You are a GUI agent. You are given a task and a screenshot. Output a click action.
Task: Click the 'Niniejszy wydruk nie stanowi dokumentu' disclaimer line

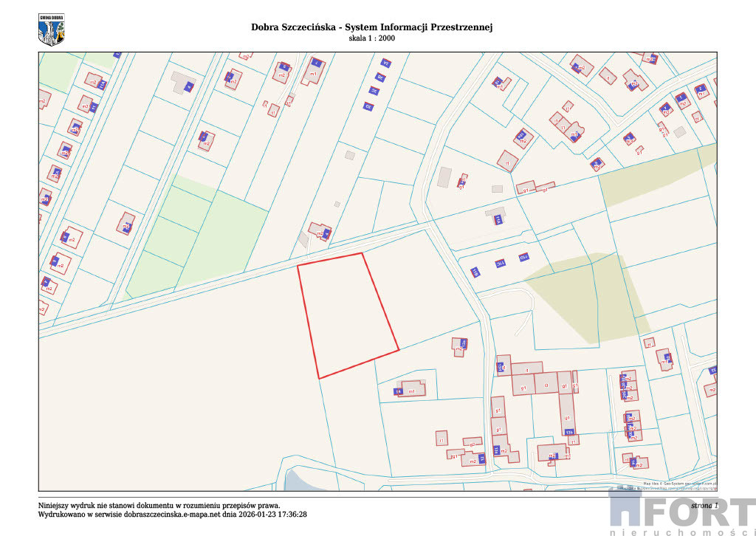point(159,506)
